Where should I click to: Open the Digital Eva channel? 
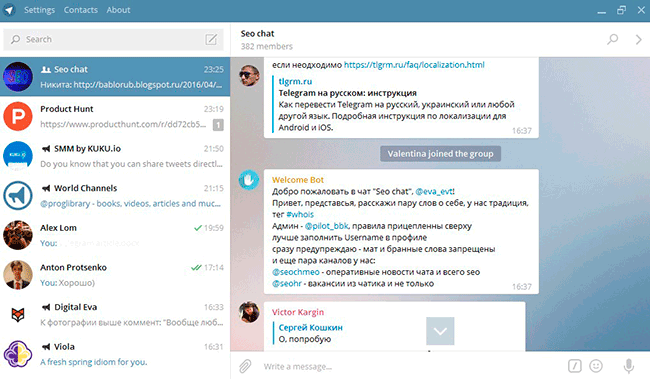click(x=115, y=314)
